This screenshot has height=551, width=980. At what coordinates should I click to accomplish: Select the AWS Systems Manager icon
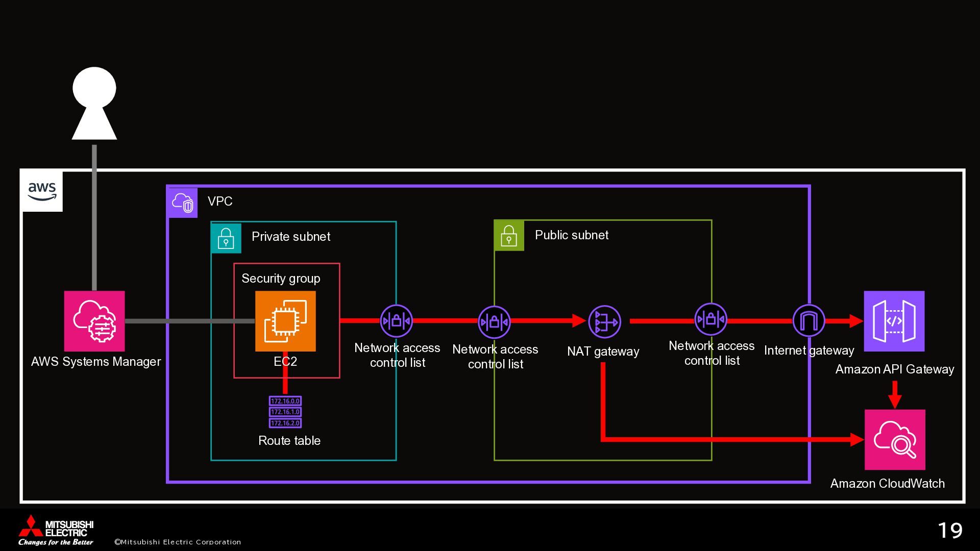[x=94, y=321]
